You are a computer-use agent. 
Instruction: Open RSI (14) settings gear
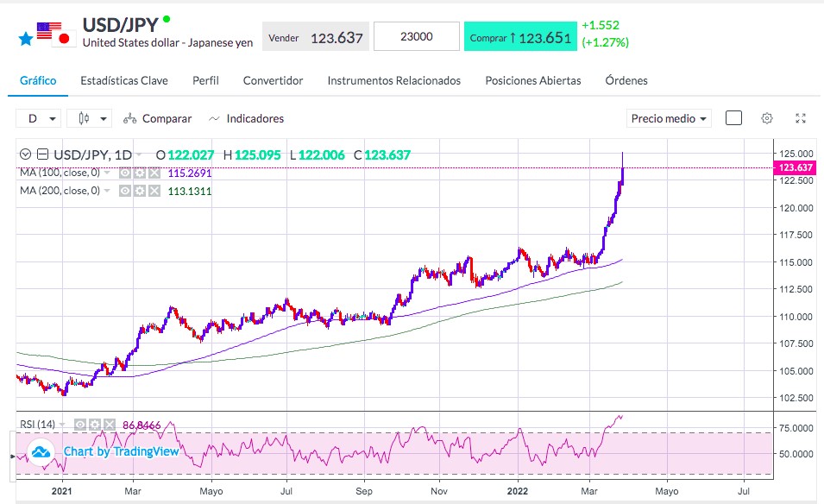95,424
